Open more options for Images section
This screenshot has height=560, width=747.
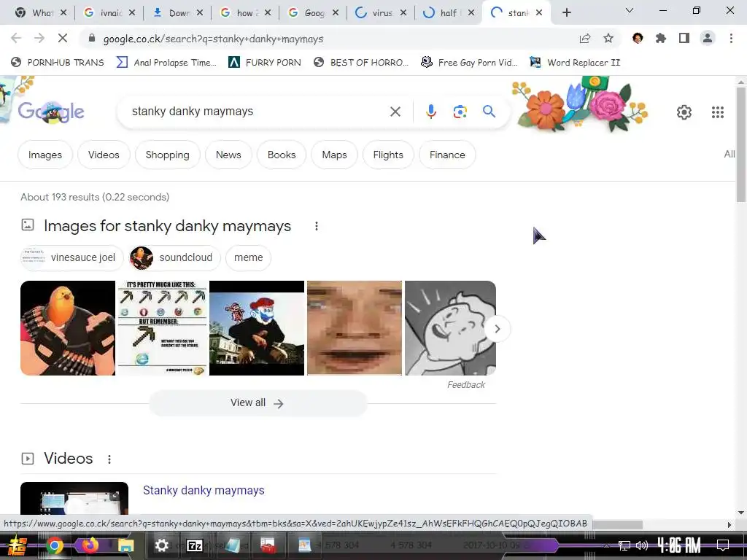click(x=317, y=226)
